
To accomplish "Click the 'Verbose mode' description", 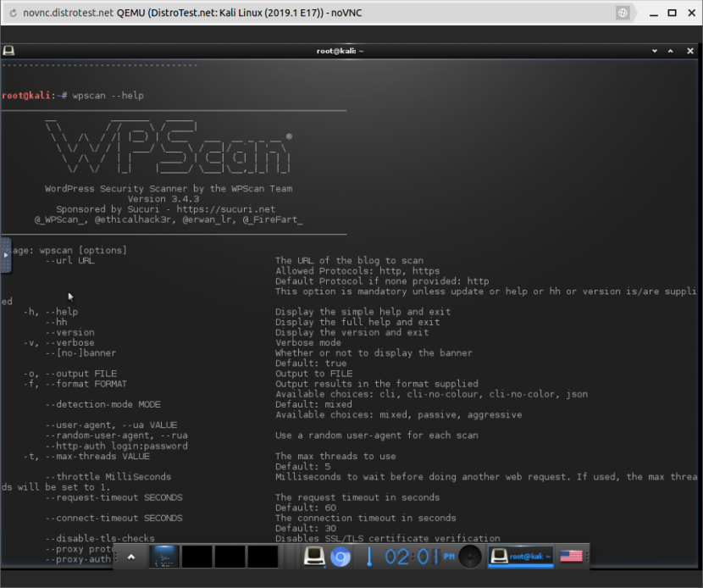I will [x=308, y=342].
